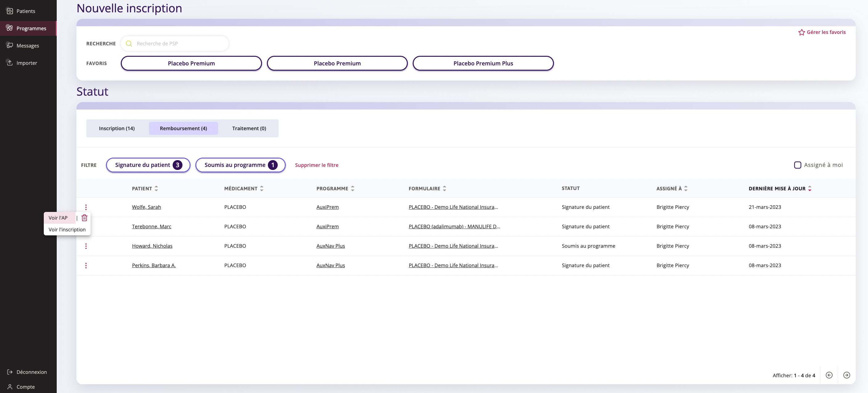This screenshot has width=868, height=393.
Task: Choose Voir l'inscription from the popup menu
Action: (67, 230)
